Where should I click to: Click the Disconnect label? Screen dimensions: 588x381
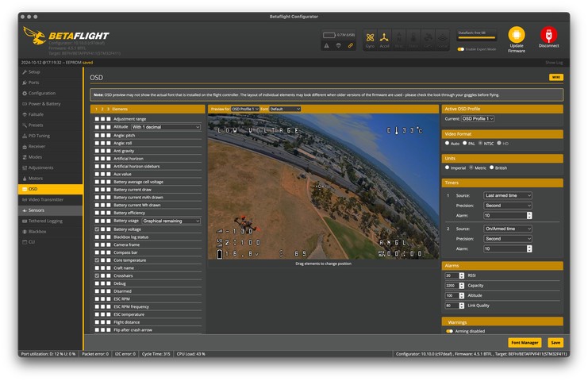548,46
